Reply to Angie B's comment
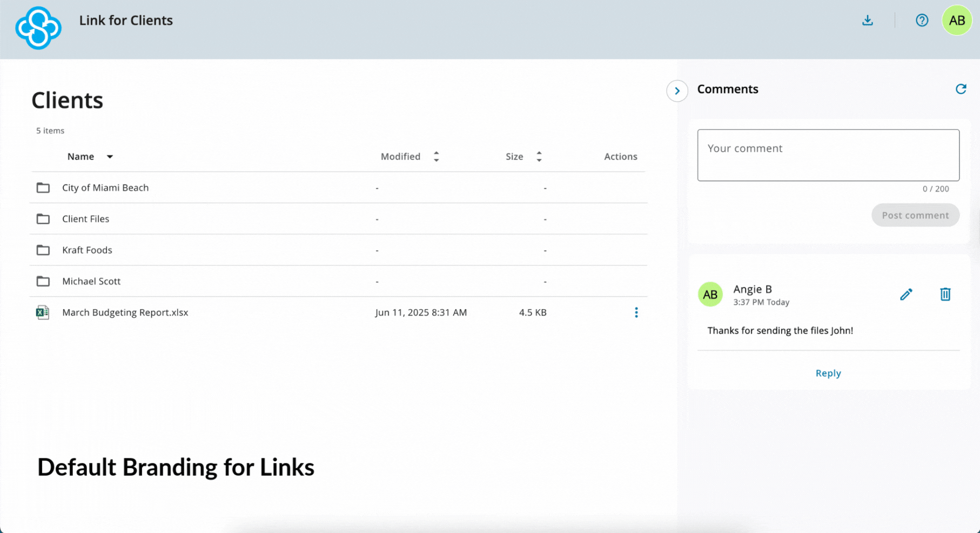 point(828,373)
